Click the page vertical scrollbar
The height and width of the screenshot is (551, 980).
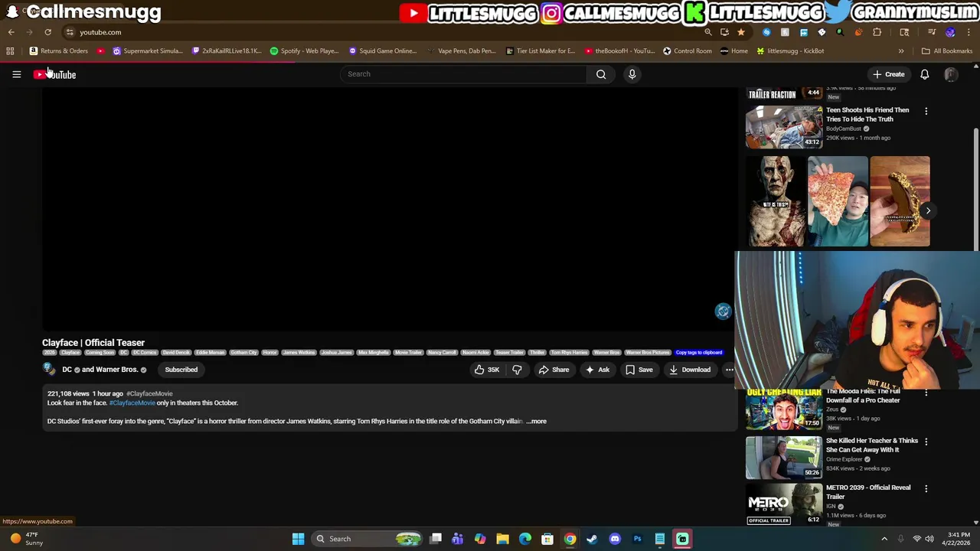[x=975, y=191]
